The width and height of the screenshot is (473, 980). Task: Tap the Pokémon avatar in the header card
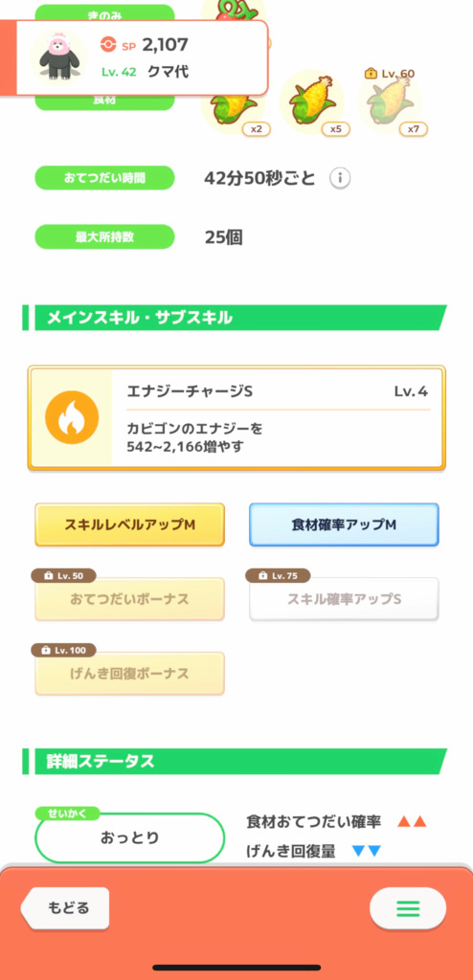click(x=58, y=56)
